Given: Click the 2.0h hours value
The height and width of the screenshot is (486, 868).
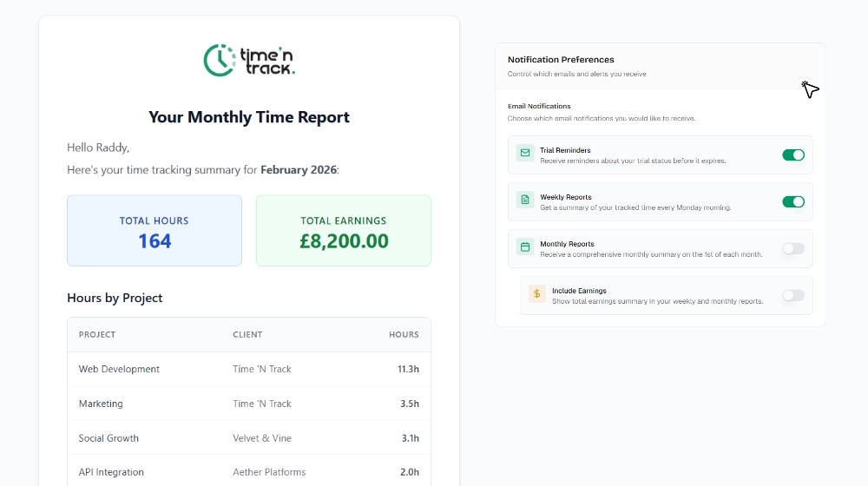Looking at the screenshot, I should click(x=410, y=472).
